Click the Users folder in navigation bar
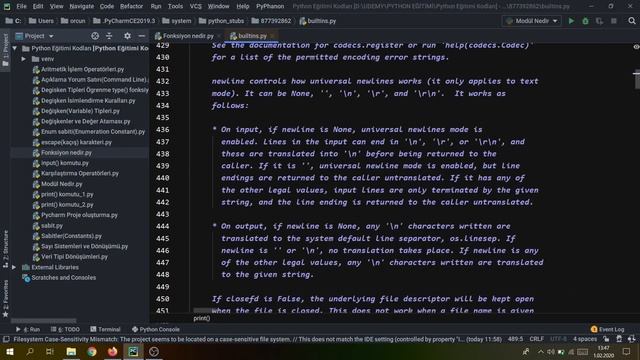This screenshot has height=360, width=640. point(41,21)
